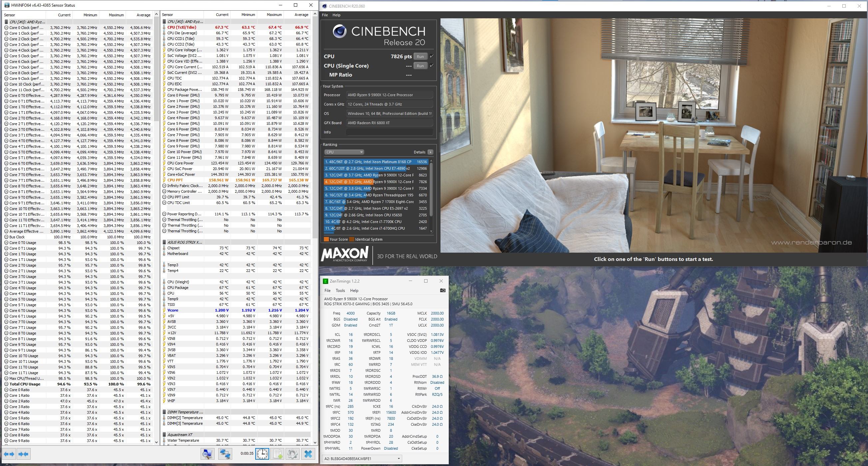This screenshot has height=466, width=868.
Task: Expand ranking Details arrow in Cinebench
Action: point(430,152)
